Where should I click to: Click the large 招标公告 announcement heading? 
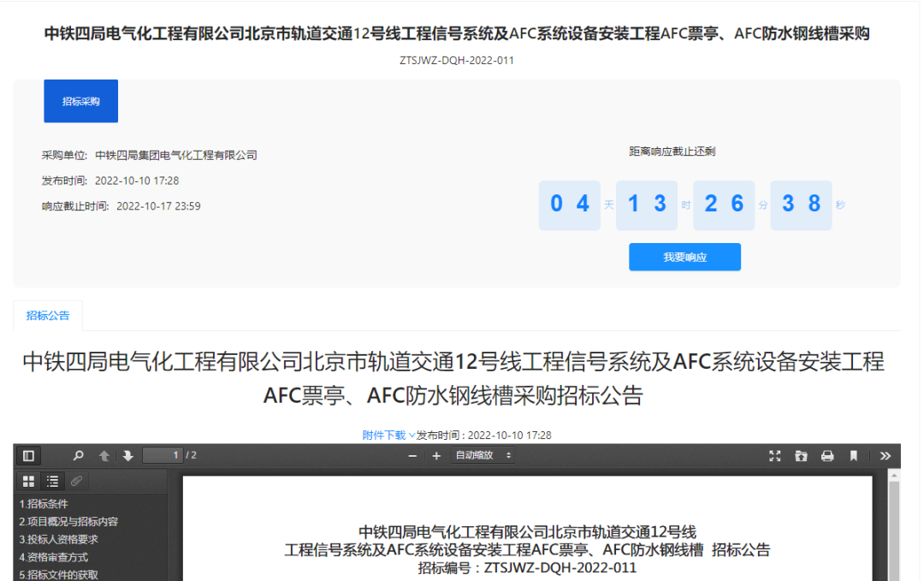[453, 378]
